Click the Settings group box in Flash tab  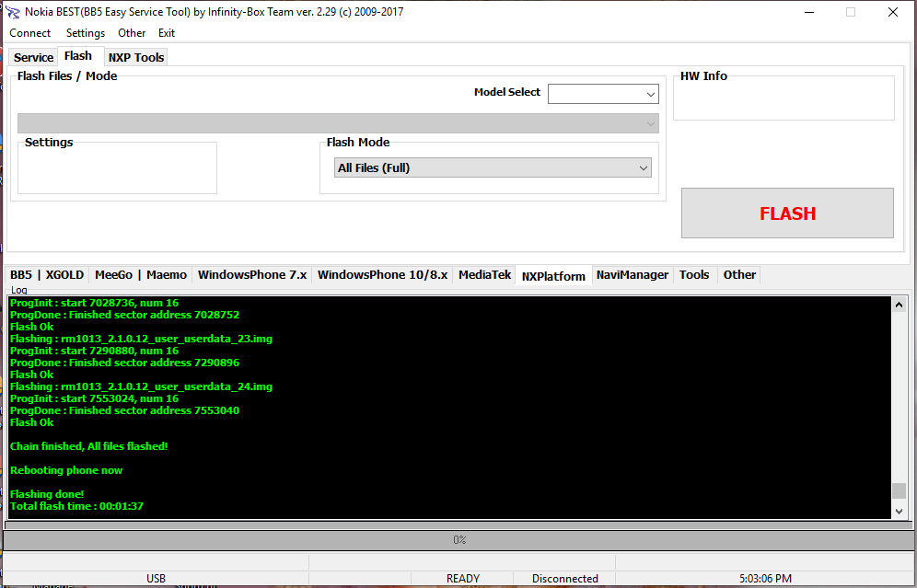(x=117, y=167)
